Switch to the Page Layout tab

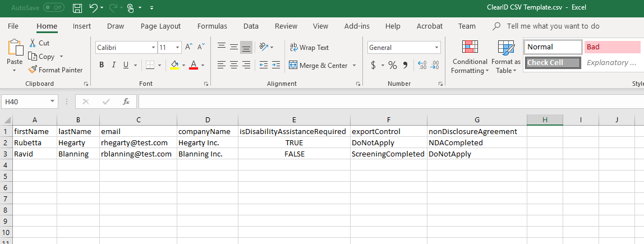pyautogui.click(x=160, y=26)
